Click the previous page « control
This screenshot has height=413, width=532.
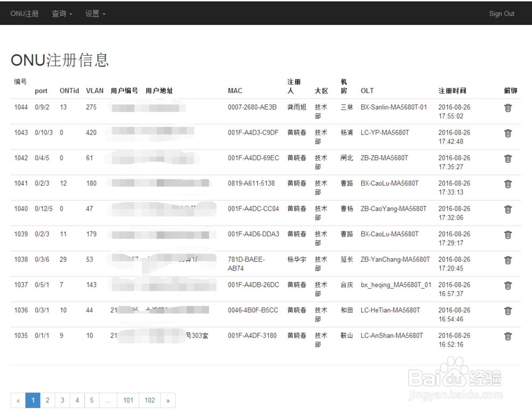(18, 400)
